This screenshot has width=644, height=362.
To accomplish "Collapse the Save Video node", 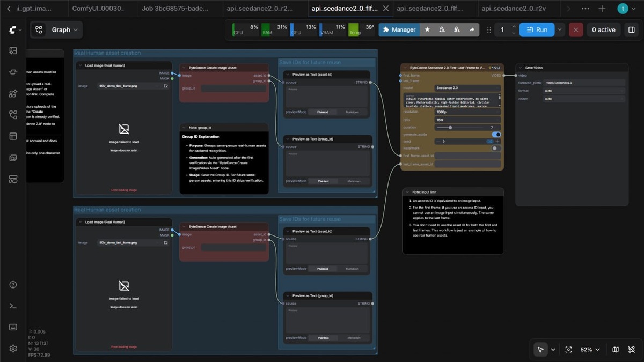I will [x=520, y=68].
